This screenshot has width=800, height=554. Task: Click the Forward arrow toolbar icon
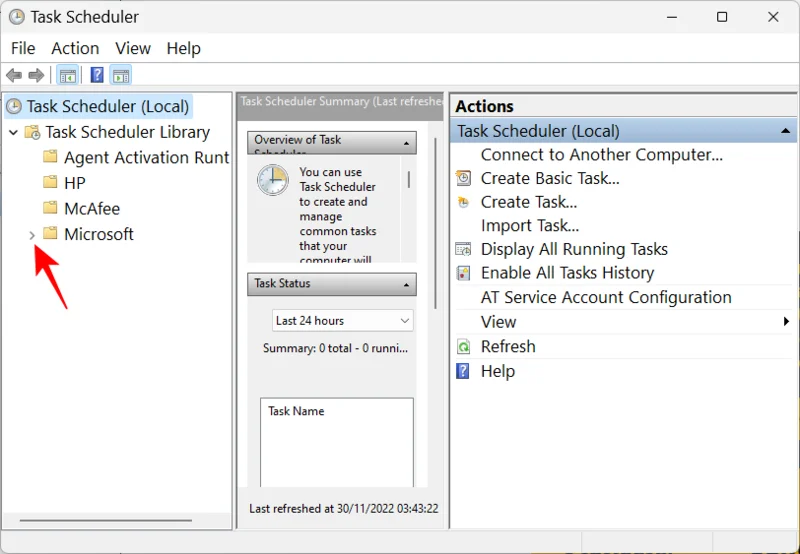pyautogui.click(x=36, y=75)
